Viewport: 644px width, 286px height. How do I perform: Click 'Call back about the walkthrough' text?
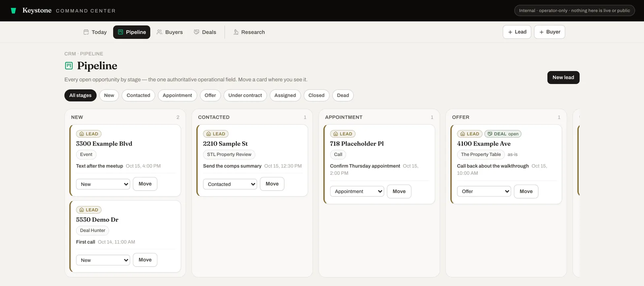coord(493,166)
